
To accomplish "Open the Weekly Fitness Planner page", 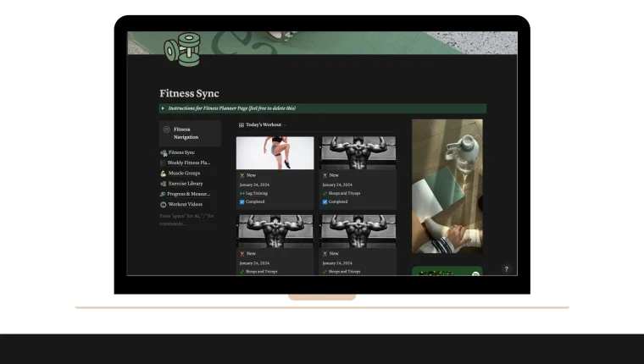I will pyautogui.click(x=189, y=163).
